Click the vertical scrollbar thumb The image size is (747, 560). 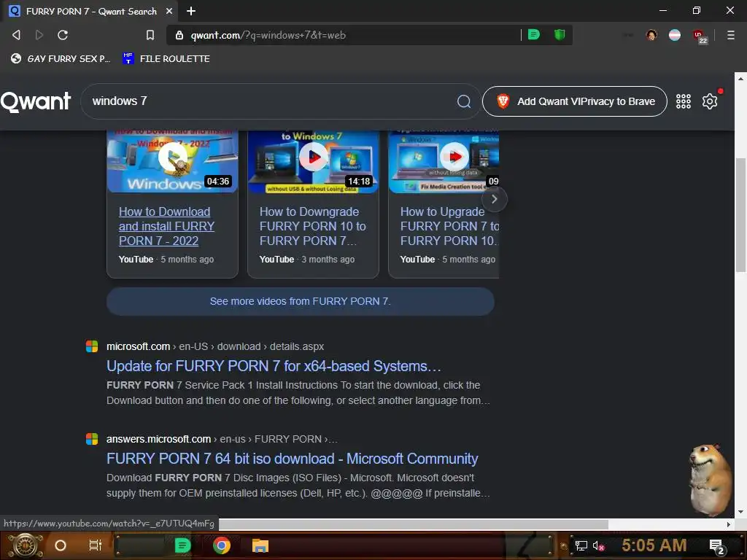coord(740,214)
